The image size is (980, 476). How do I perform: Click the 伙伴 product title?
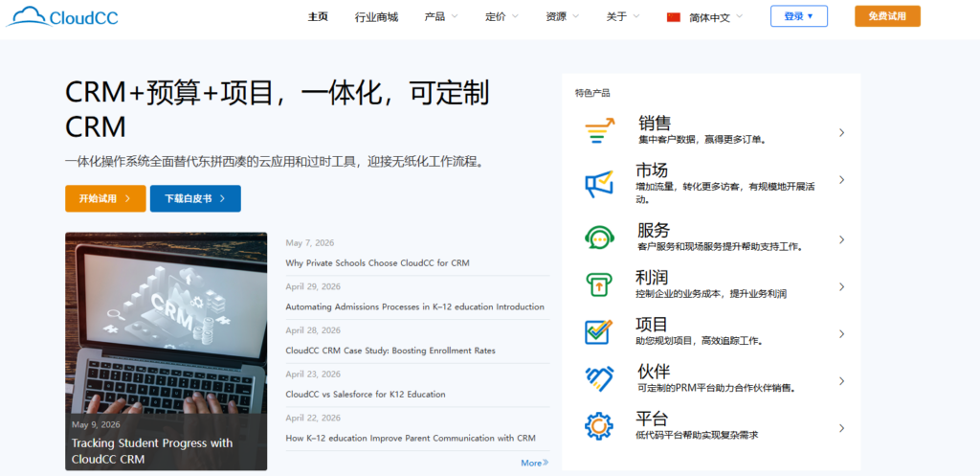(655, 372)
